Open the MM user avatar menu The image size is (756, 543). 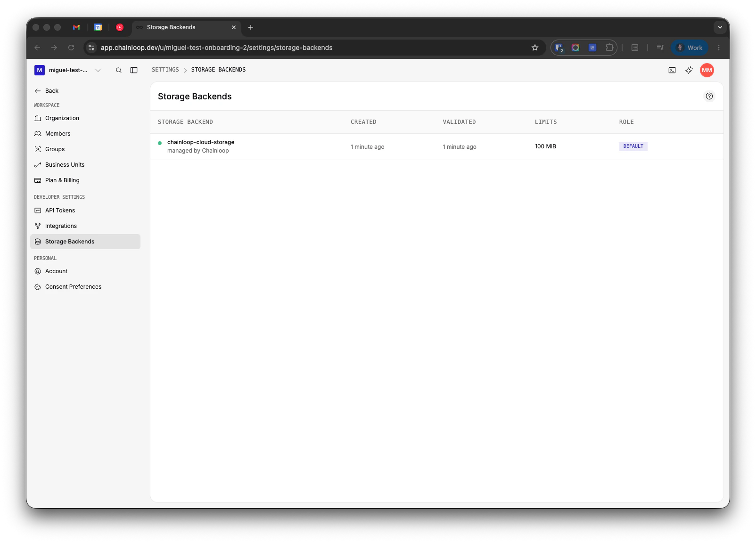[707, 70]
